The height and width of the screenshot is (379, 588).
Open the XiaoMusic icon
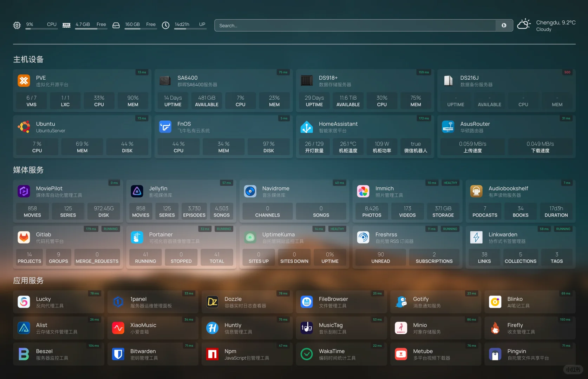coord(118,328)
